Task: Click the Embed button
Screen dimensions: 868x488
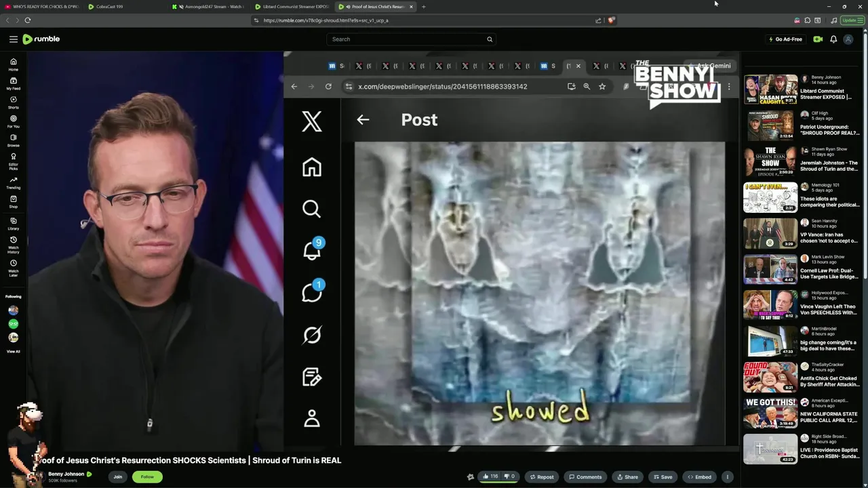Action: [x=699, y=476]
